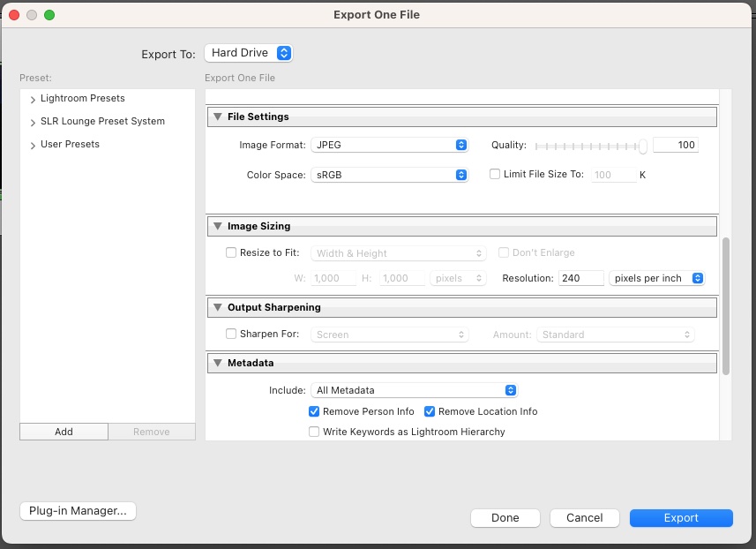The width and height of the screenshot is (756, 549).
Task: Collapse the Output Sharpening section triangle
Action: [x=218, y=307]
